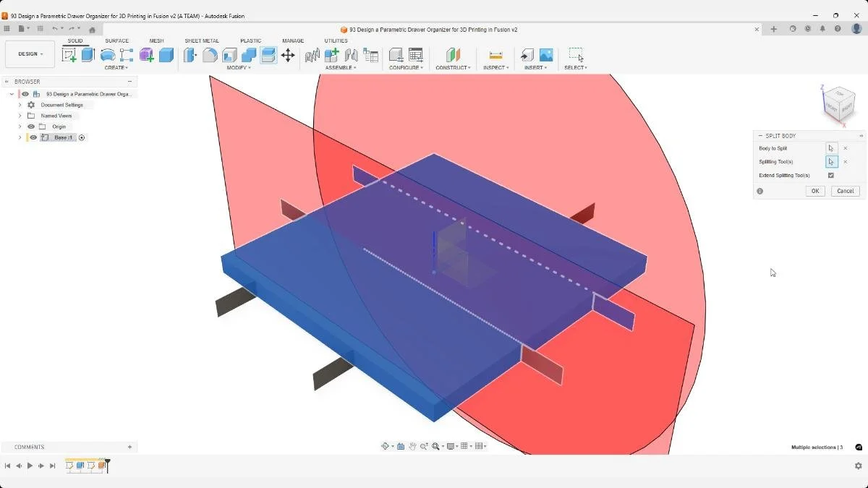Confirm the split by clicking OK
Image resolution: width=868 pixels, height=488 pixels.
814,190
